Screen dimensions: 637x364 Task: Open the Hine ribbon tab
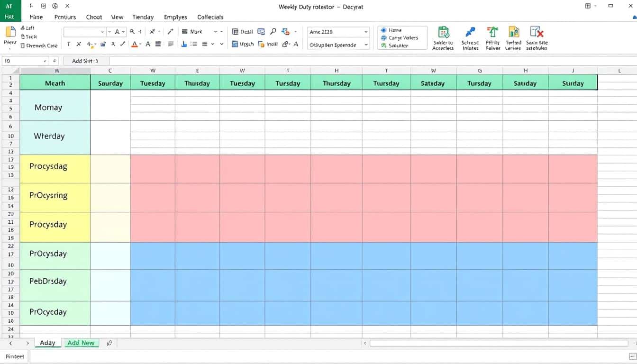pyautogui.click(x=36, y=17)
